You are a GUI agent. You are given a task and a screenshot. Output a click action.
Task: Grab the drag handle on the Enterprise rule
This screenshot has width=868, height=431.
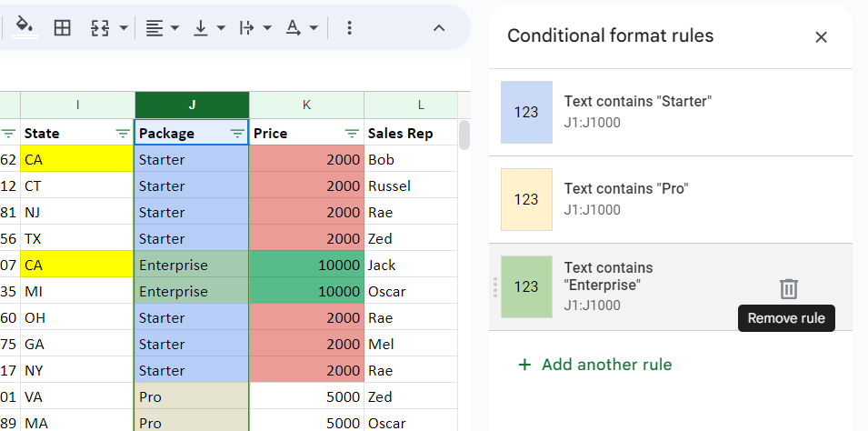click(495, 287)
